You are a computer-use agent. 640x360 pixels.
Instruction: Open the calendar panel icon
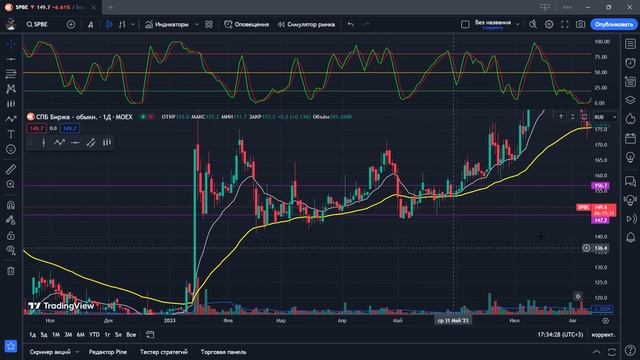click(630, 138)
